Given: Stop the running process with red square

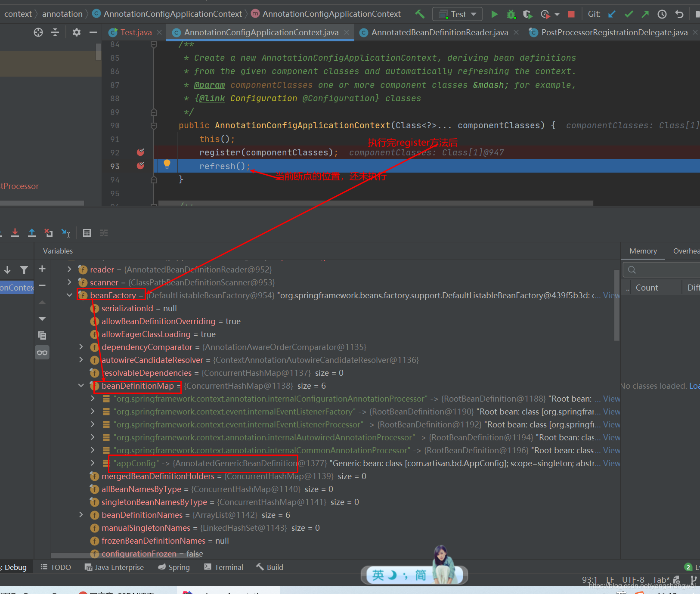Looking at the screenshot, I should (571, 14).
